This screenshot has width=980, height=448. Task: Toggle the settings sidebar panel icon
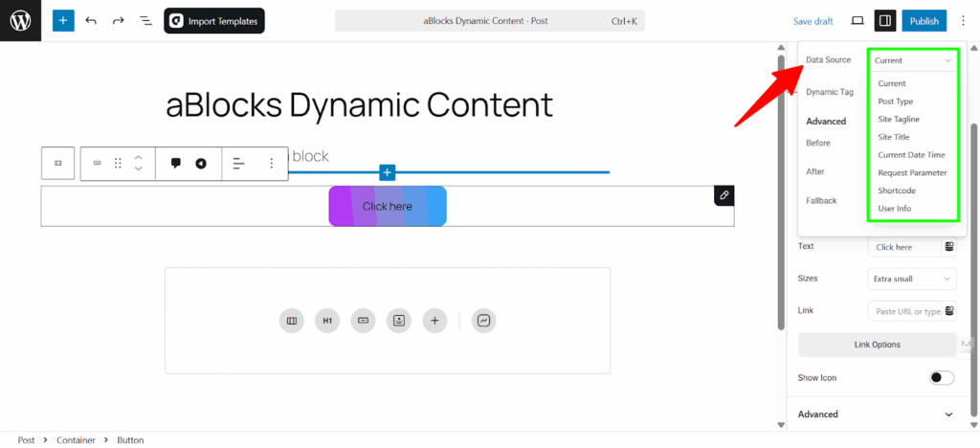pos(884,21)
